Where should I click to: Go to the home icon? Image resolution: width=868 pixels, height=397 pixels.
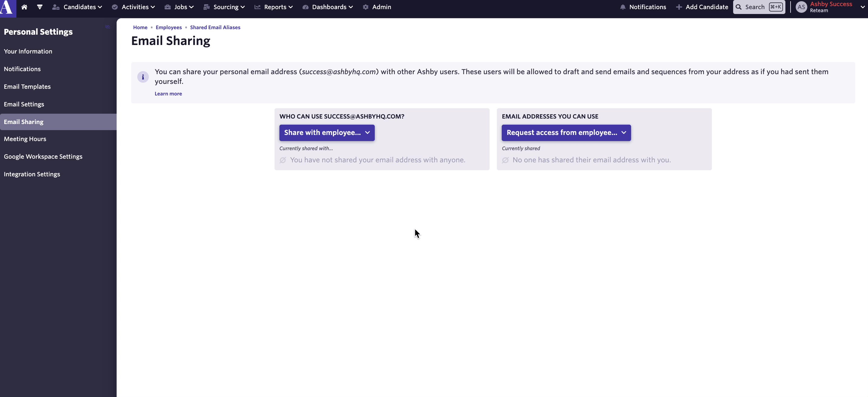(x=24, y=7)
